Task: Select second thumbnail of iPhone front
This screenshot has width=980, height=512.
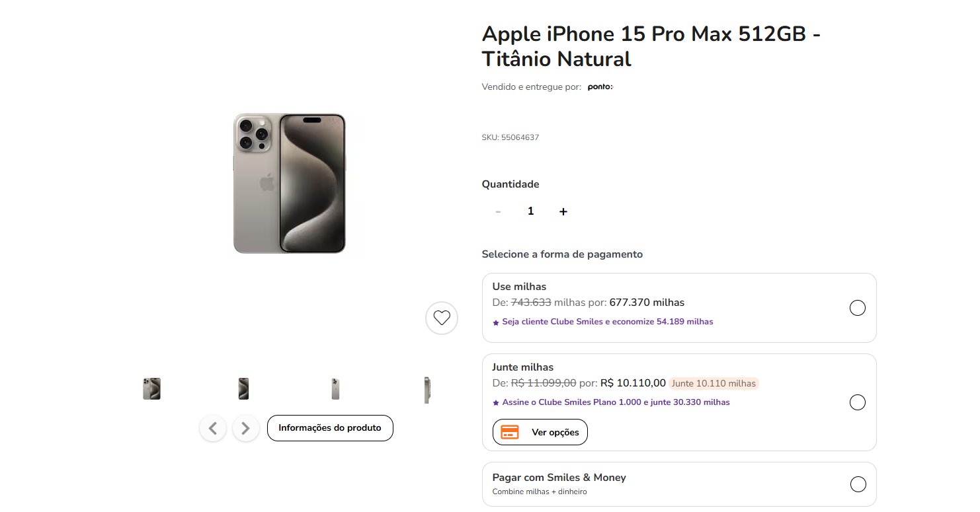Action: tap(243, 388)
